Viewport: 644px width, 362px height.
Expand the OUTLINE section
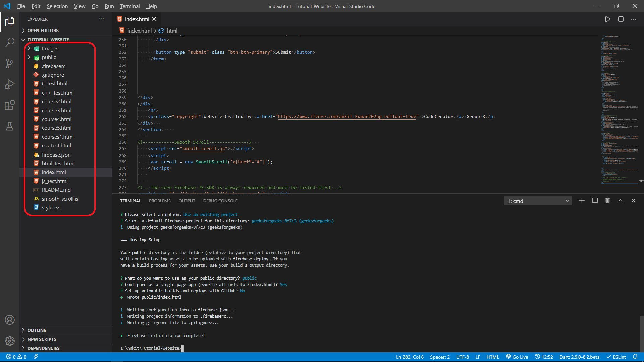pyautogui.click(x=37, y=330)
